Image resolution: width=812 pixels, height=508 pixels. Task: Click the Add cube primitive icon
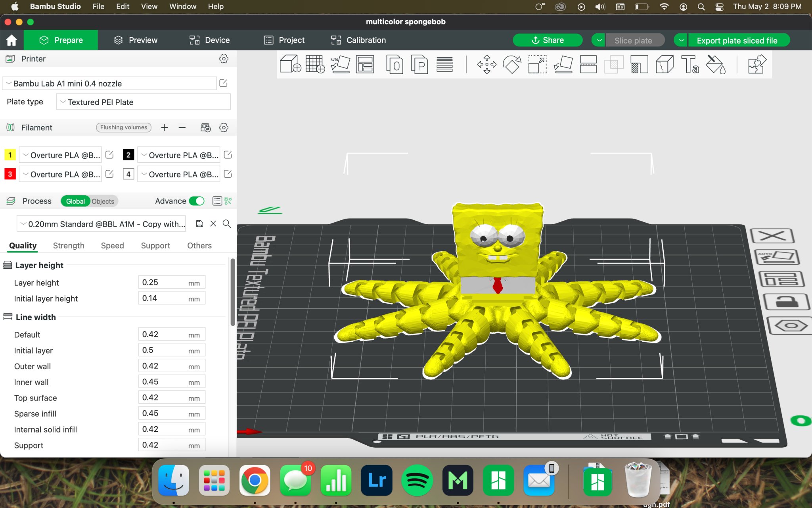coord(290,64)
